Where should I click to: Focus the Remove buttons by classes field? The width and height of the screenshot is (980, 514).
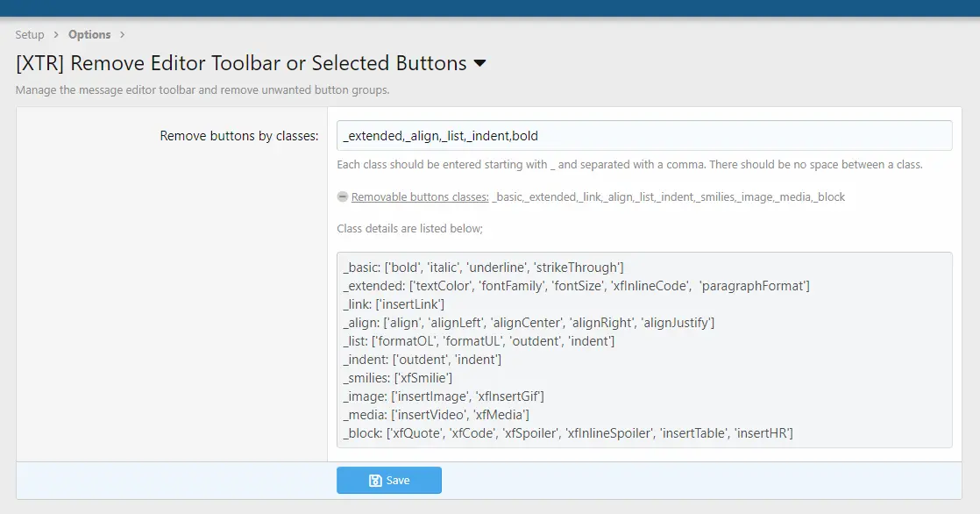click(644, 136)
